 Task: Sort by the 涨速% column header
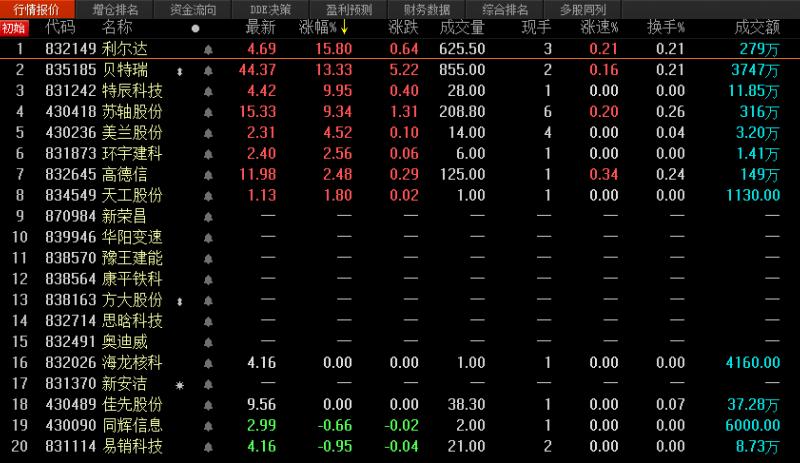(599, 27)
